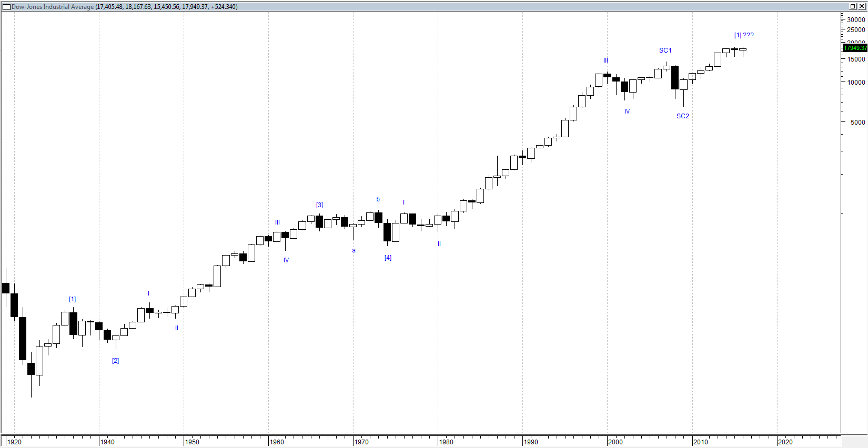
Task: Select the [2] wave annotation
Action: tap(115, 361)
